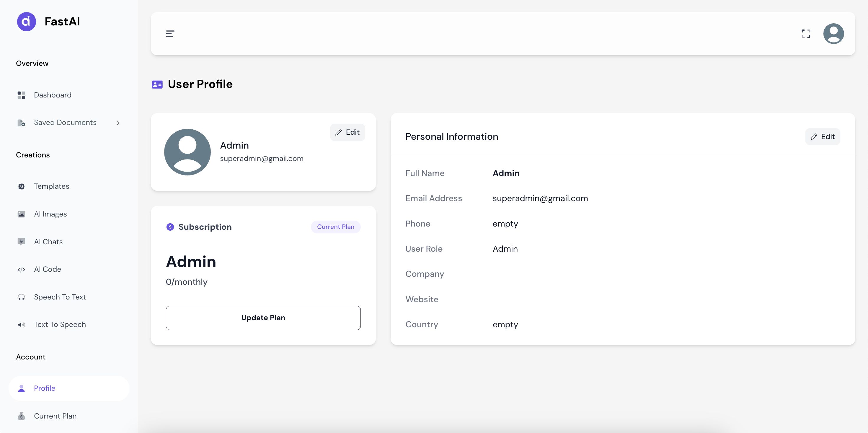
Task: Click the FastAI logo icon
Action: point(26,22)
